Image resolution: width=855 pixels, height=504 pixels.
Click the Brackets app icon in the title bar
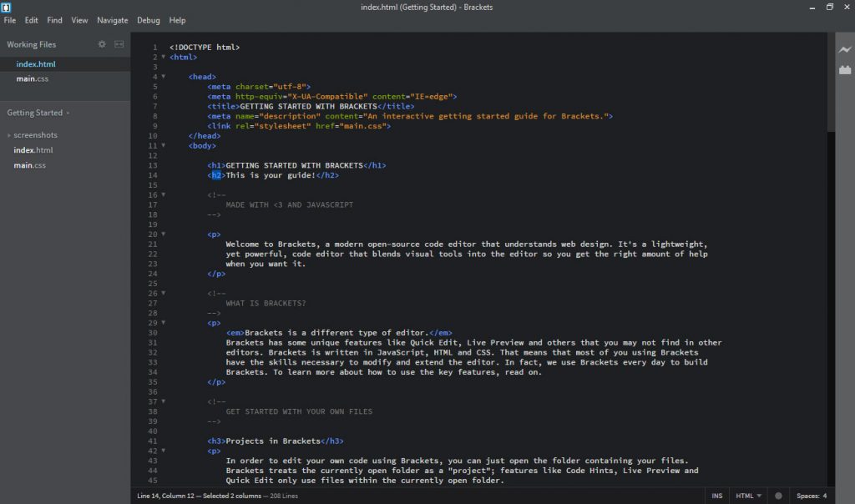pos(8,7)
